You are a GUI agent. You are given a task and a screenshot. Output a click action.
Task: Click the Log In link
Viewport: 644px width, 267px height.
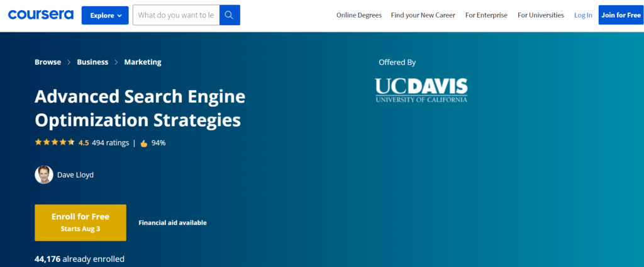[583, 15]
